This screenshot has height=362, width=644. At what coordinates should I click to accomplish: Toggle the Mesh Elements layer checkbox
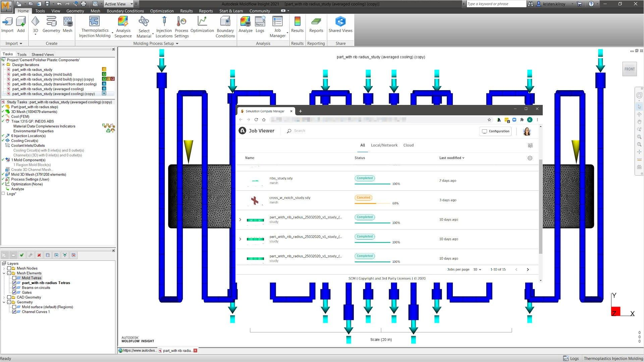pos(9,273)
